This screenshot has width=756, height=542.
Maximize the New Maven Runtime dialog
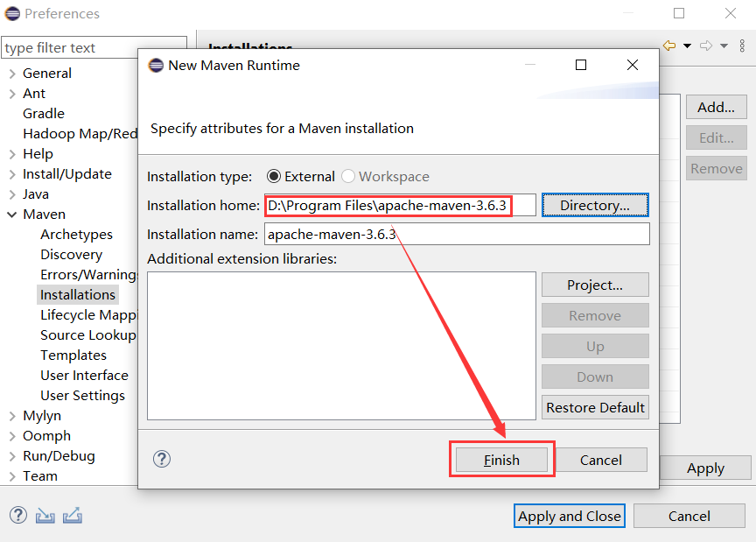pyautogui.click(x=581, y=65)
